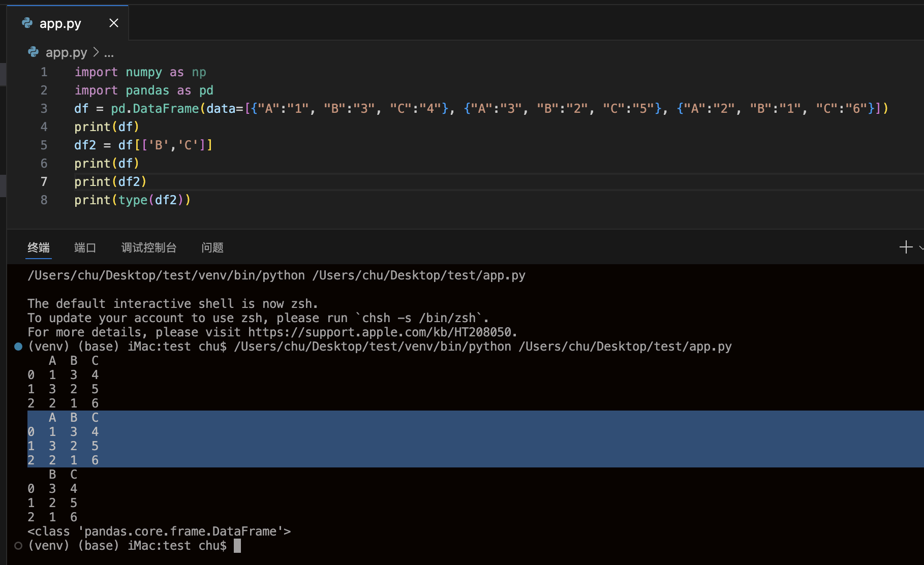Open the terminal launch profile dropdown arrow
The height and width of the screenshot is (565, 924).
pyautogui.click(x=920, y=247)
